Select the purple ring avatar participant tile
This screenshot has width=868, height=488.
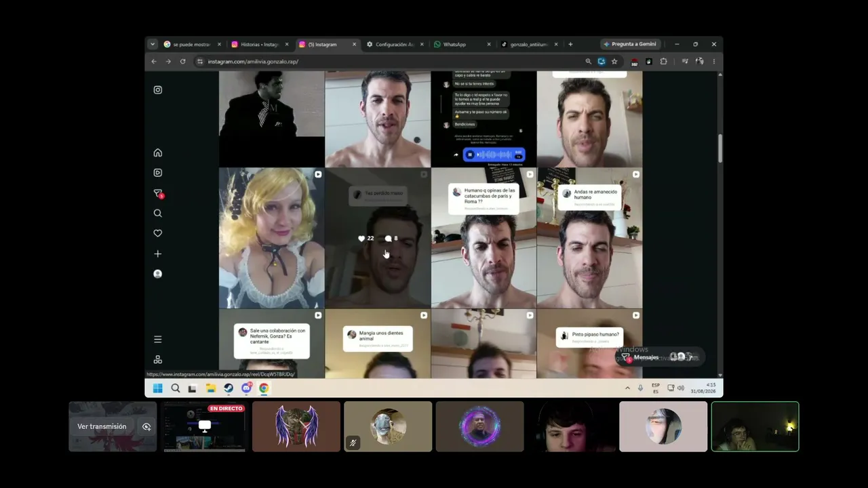point(480,426)
